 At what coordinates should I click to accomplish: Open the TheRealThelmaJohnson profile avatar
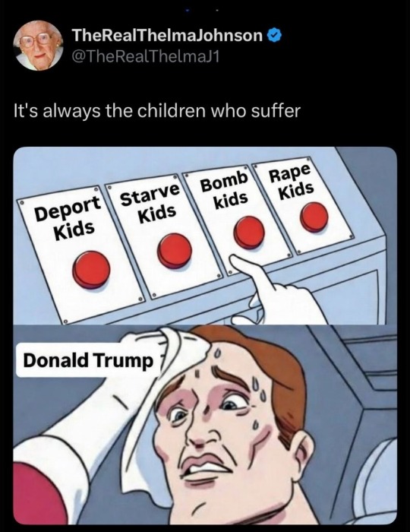[38, 46]
